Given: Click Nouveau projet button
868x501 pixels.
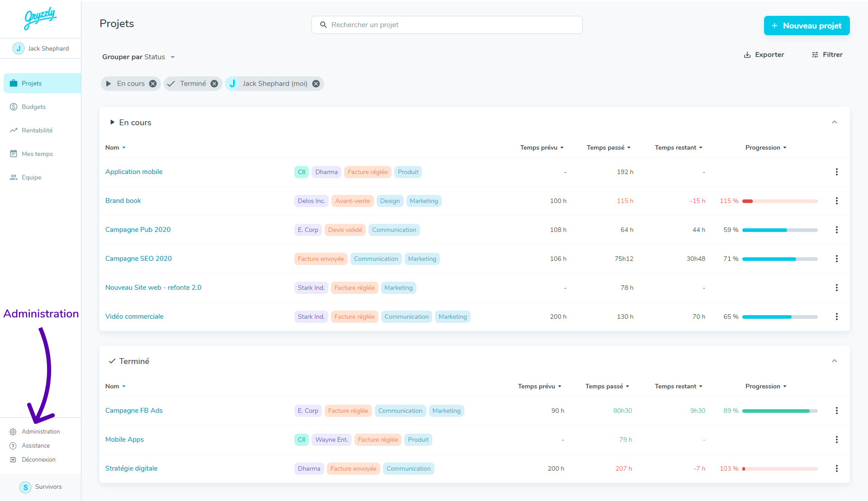Looking at the screenshot, I should pos(807,26).
